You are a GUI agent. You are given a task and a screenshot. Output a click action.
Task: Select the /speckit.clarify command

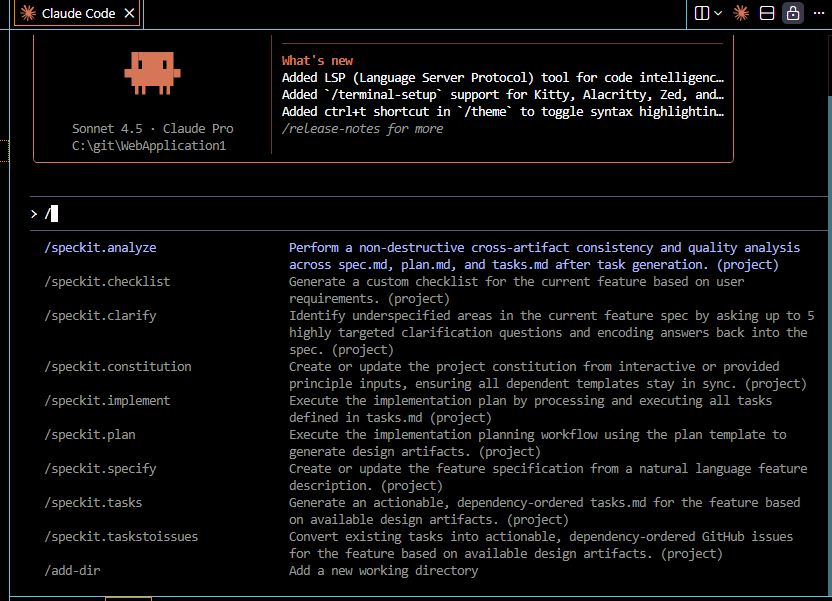click(100, 316)
